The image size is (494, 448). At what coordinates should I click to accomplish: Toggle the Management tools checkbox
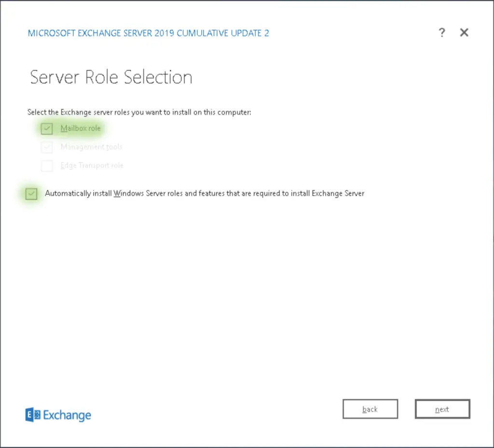(x=47, y=147)
